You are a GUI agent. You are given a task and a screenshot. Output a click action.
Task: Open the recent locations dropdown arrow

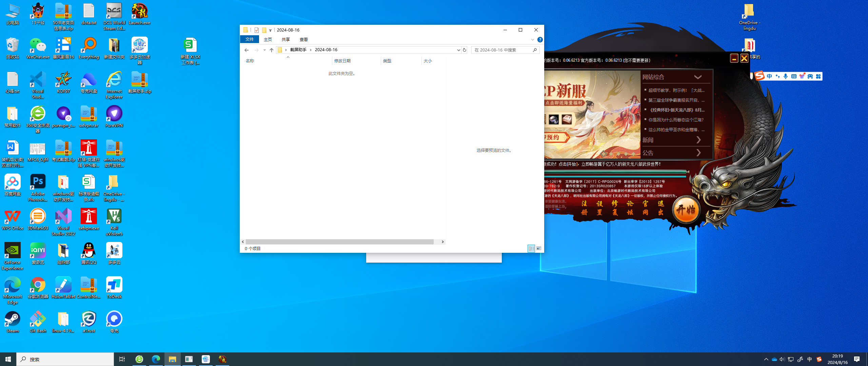[x=264, y=50]
